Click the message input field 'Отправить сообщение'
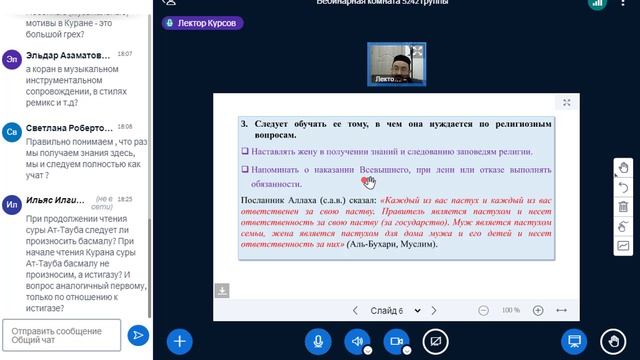The width and height of the screenshot is (640, 360). tap(62, 335)
